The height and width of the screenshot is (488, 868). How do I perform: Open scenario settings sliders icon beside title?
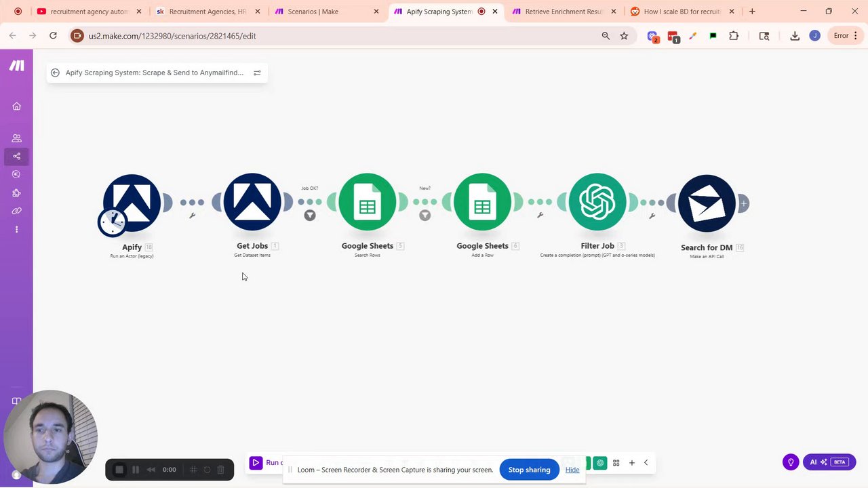pyautogui.click(x=257, y=73)
